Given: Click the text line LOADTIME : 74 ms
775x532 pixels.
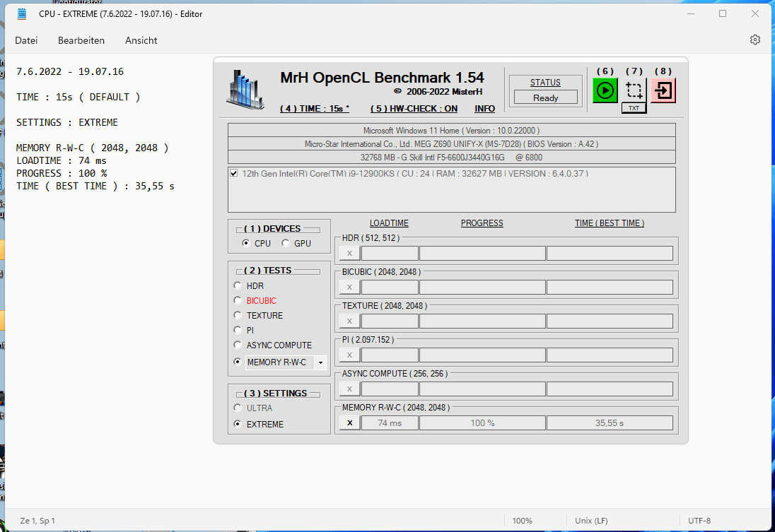Looking at the screenshot, I should (62, 160).
